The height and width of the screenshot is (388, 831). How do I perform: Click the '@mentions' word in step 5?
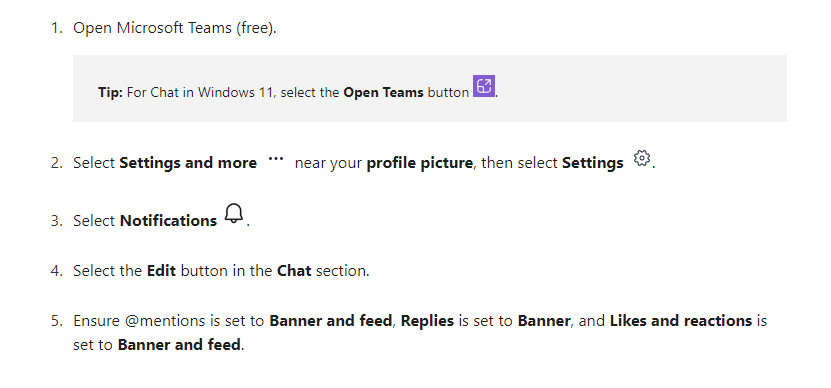[165, 321]
